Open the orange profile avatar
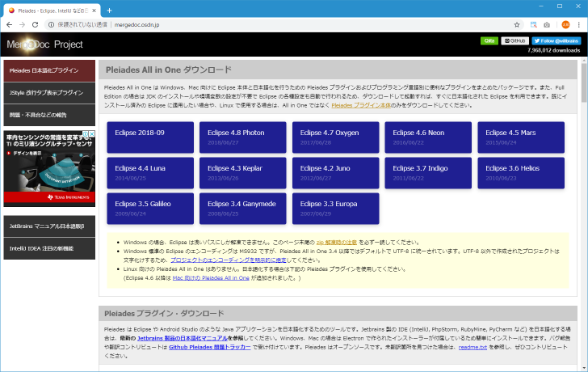 565,25
